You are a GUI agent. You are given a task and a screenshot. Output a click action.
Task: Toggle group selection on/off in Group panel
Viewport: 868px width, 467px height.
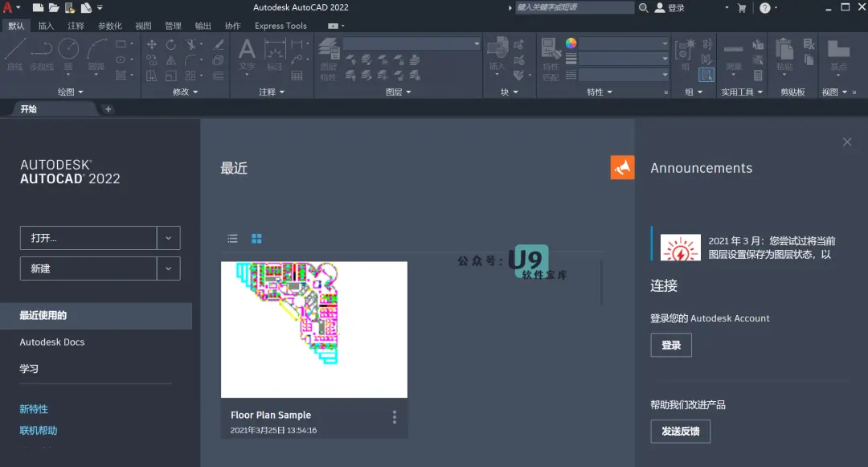click(706, 75)
